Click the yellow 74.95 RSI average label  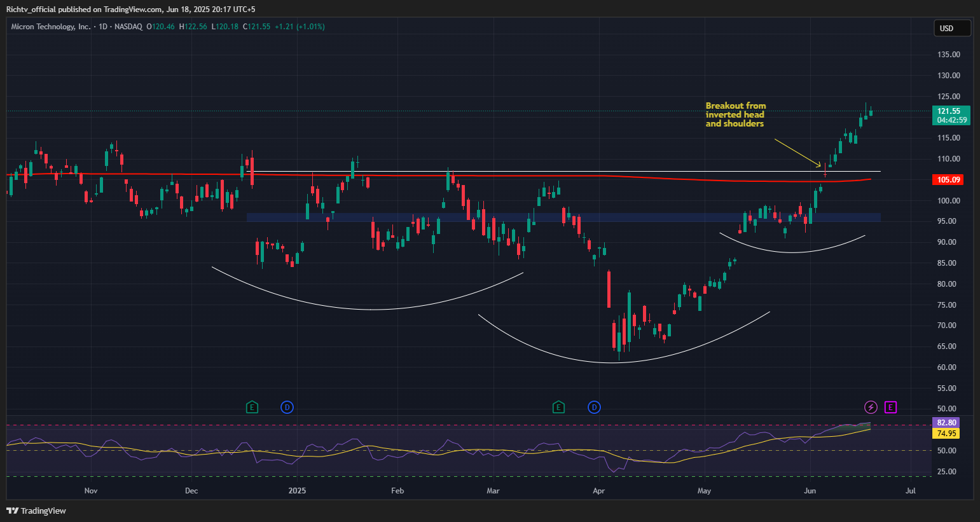946,434
